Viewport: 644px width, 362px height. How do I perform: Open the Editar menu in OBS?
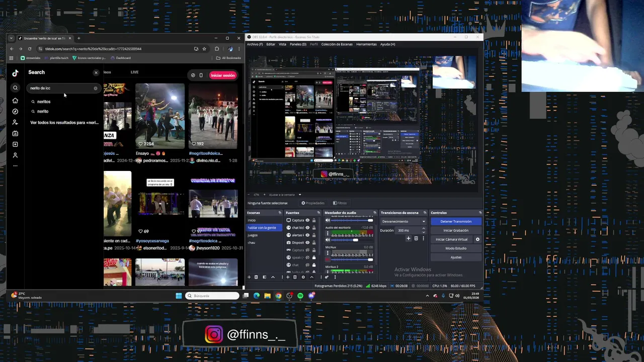click(271, 44)
